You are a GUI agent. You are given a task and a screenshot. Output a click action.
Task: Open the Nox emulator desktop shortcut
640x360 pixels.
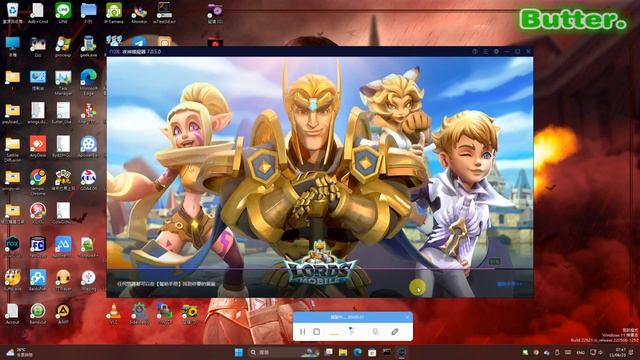(x=13, y=247)
